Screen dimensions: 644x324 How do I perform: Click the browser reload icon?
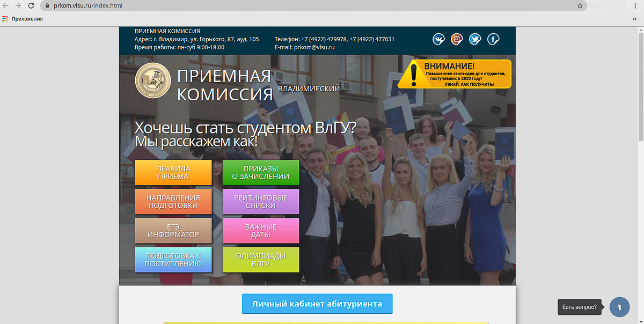tap(31, 5)
